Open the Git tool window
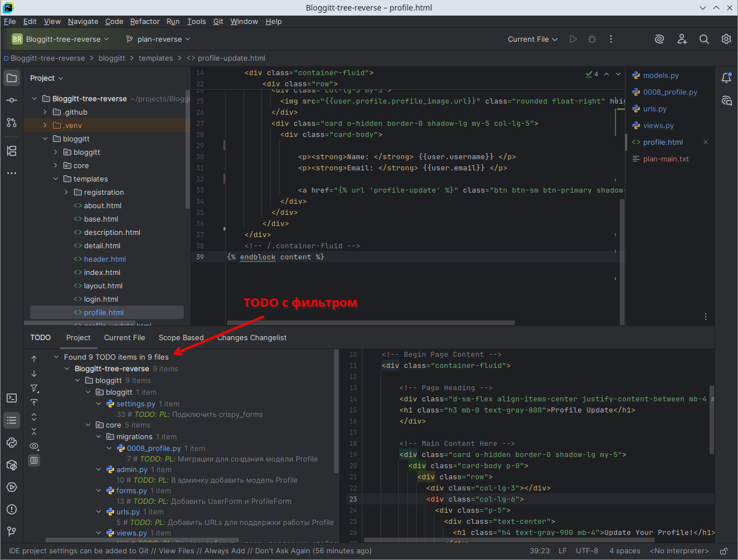 click(12, 532)
